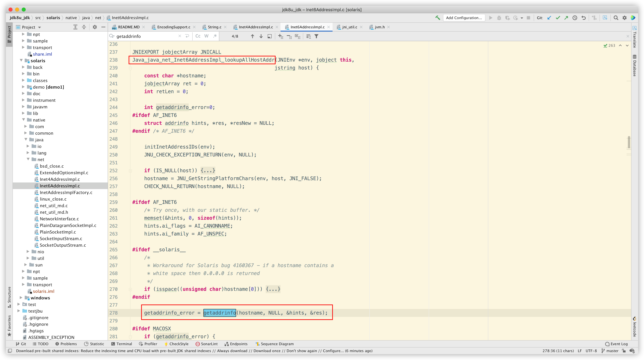Screen dimensions: 644x360
Task: Collapse the net folder in tree
Action: tap(28, 159)
